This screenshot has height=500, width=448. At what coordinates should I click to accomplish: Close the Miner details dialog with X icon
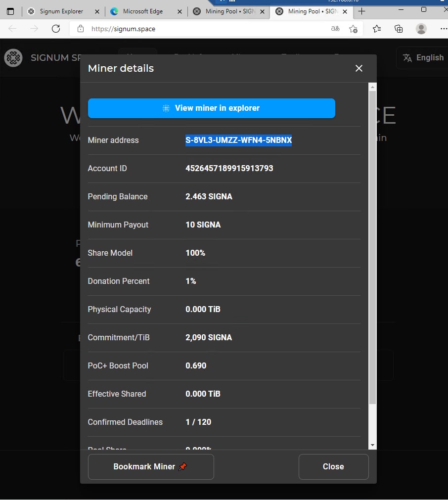pyautogui.click(x=358, y=68)
